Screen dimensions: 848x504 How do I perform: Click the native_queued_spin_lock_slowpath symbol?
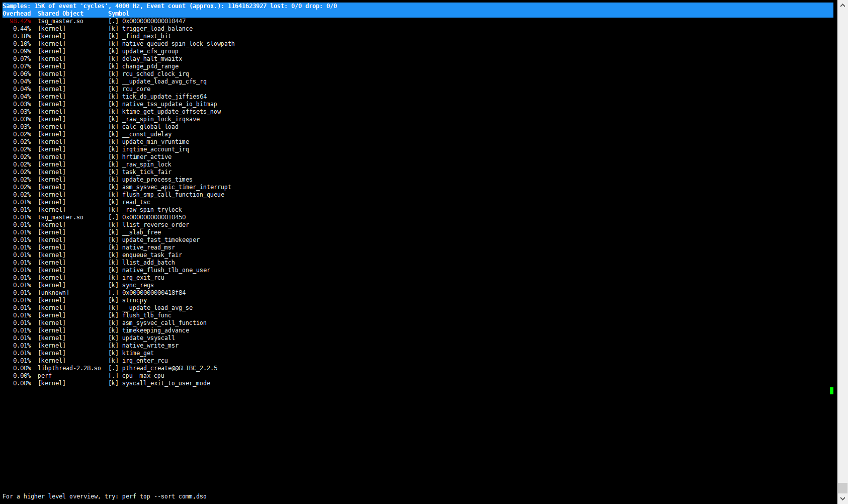(x=178, y=44)
